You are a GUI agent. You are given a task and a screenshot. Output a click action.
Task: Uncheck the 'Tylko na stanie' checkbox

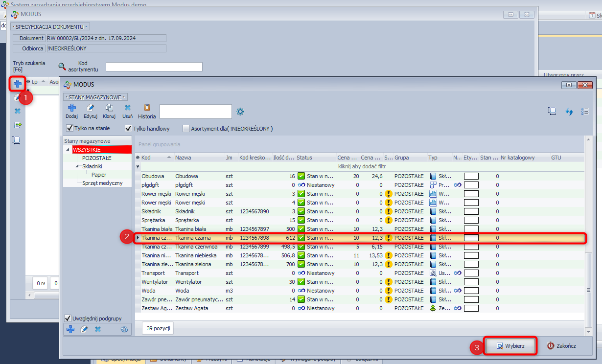point(69,129)
